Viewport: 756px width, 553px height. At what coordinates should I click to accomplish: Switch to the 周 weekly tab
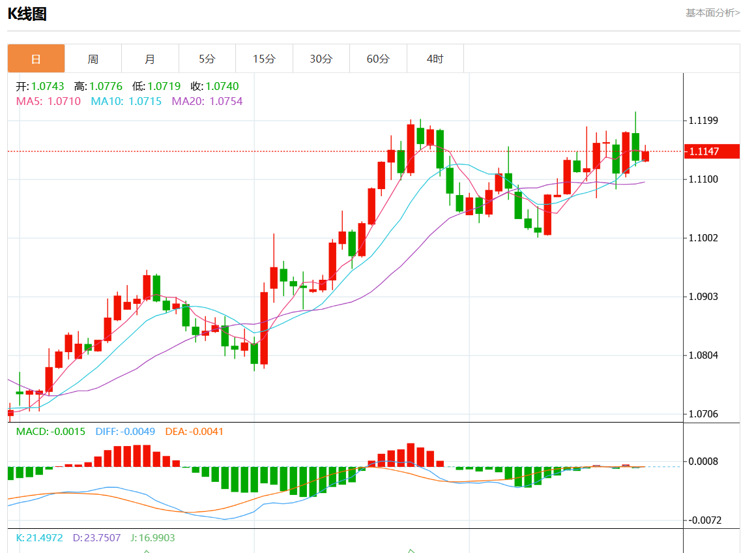click(93, 59)
